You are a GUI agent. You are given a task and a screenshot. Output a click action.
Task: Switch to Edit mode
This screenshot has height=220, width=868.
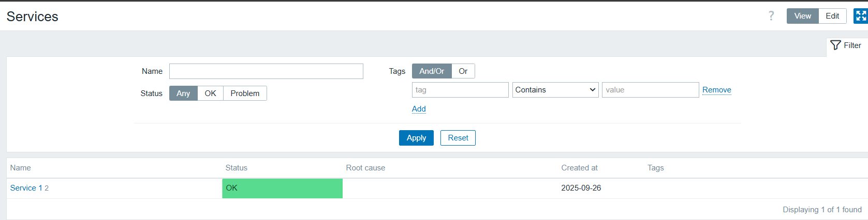coord(832,16)
